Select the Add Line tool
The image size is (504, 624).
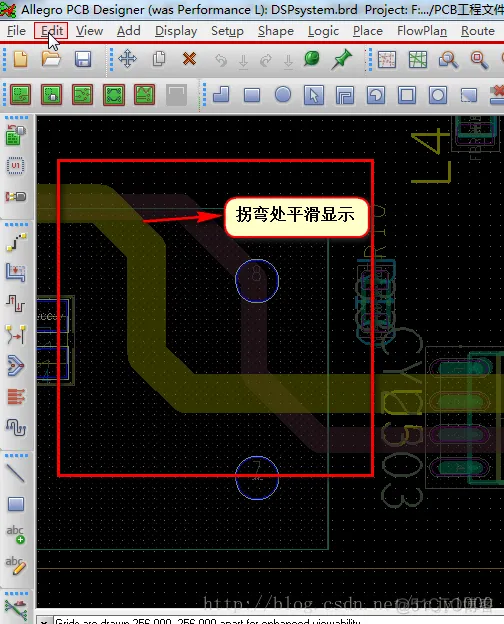pos(16,473)
